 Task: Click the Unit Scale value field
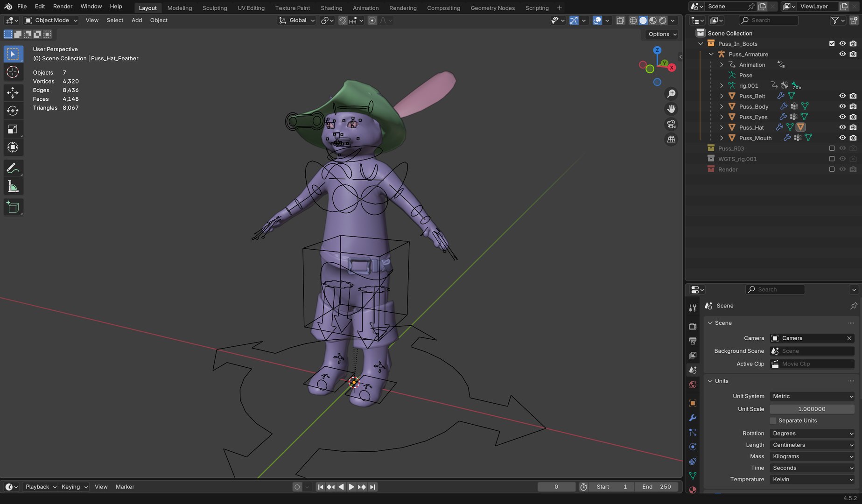tap(812, 409)
